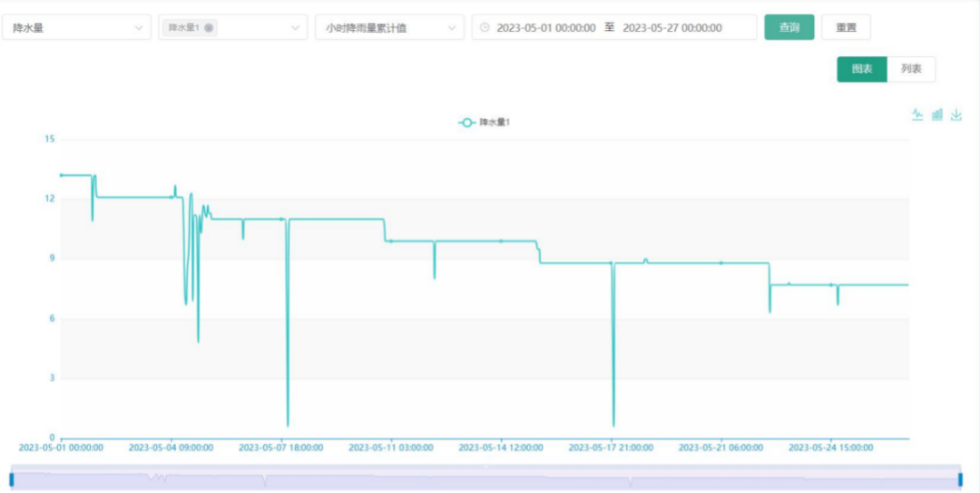Click end date 2023-05-27 00:00:00 field
The image size is (980, 493).
[672, 27]
